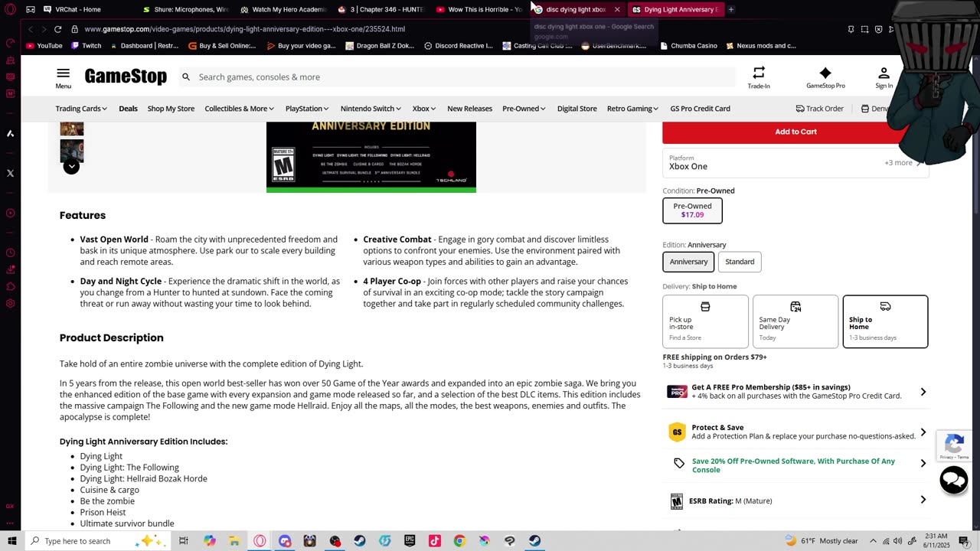The height and width of the screenshot is (551, 980).
Task: Open Shop My Store link
Action: [171, 109]
